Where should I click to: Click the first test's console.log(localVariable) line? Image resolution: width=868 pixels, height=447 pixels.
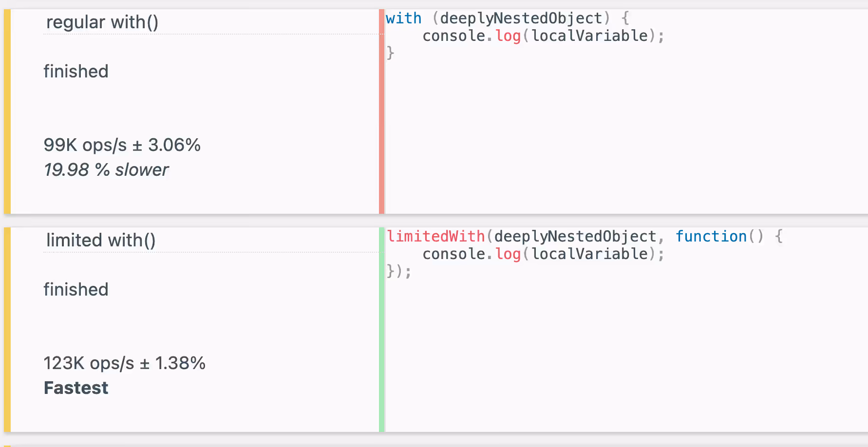(543, 36)
